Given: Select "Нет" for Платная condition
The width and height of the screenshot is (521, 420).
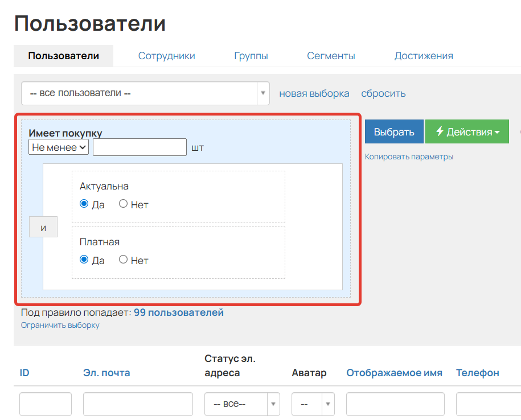Looking at the screenshot, I should point(123,260).
